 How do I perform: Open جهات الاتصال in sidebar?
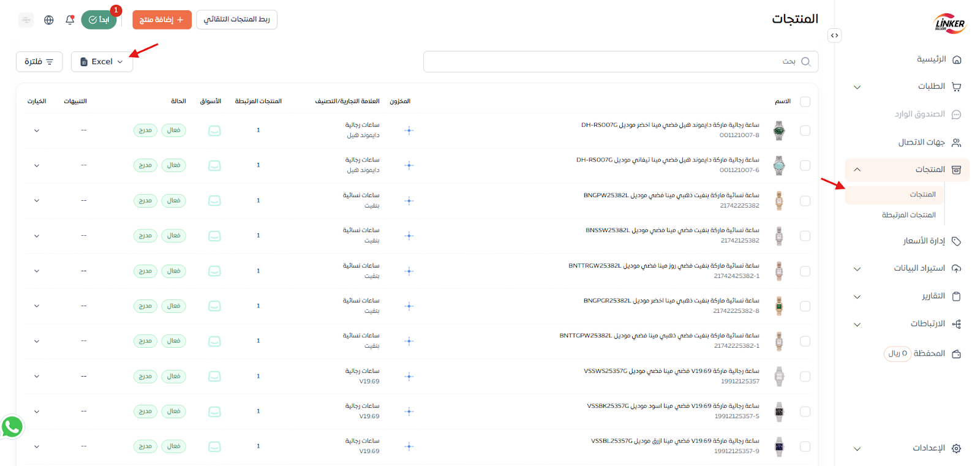coord(929,142)
